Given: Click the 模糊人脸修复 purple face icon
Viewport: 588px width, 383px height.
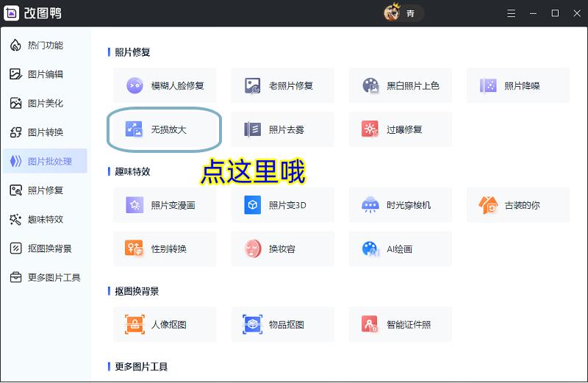Looking at the screenshot, I should [135, 85].
